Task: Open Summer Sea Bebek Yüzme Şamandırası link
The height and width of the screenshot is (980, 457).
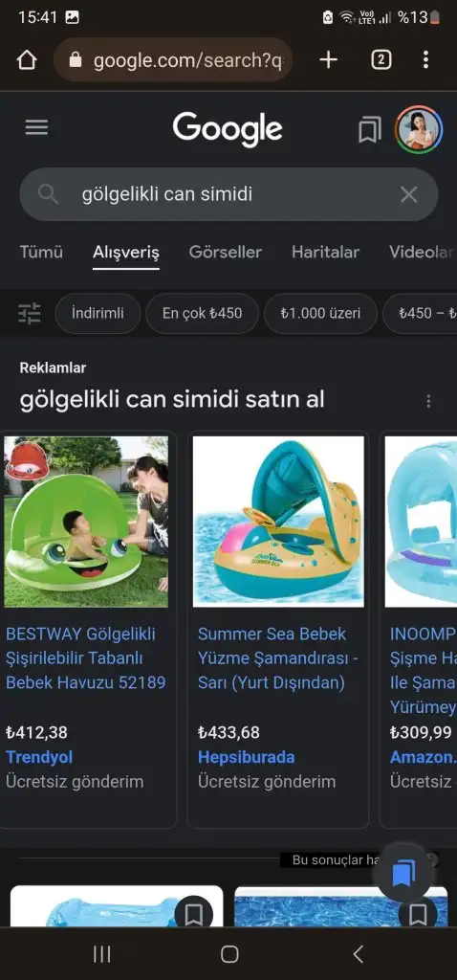Action: [x=278, y=658]
